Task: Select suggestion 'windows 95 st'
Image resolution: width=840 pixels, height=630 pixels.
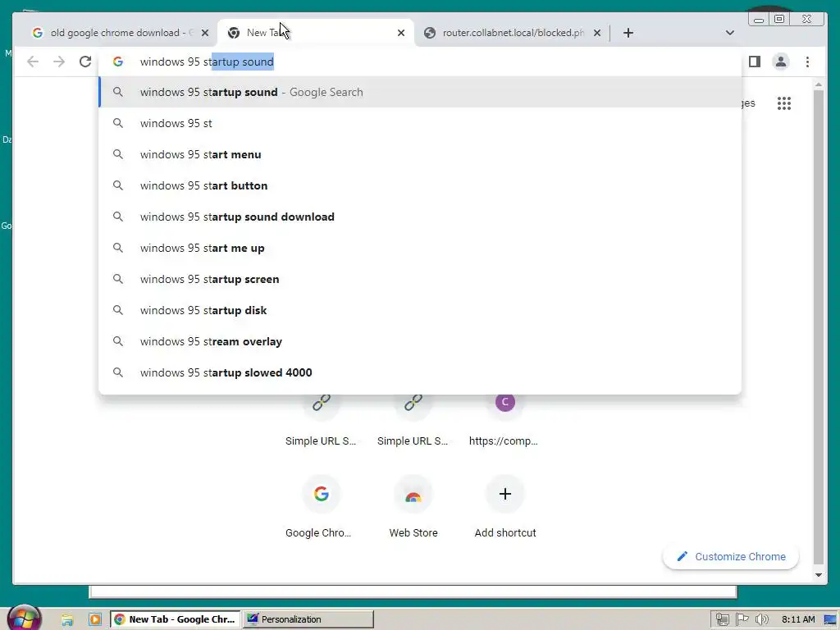Action: tap(421, 123)
